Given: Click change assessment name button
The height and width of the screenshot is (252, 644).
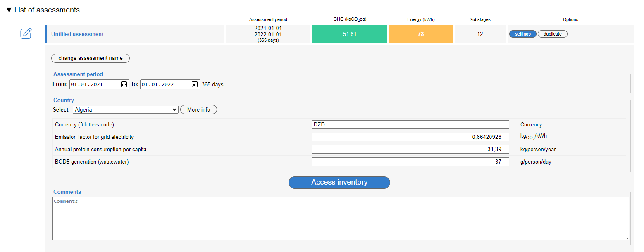Looking at the screenshot, I should (91, 58).
